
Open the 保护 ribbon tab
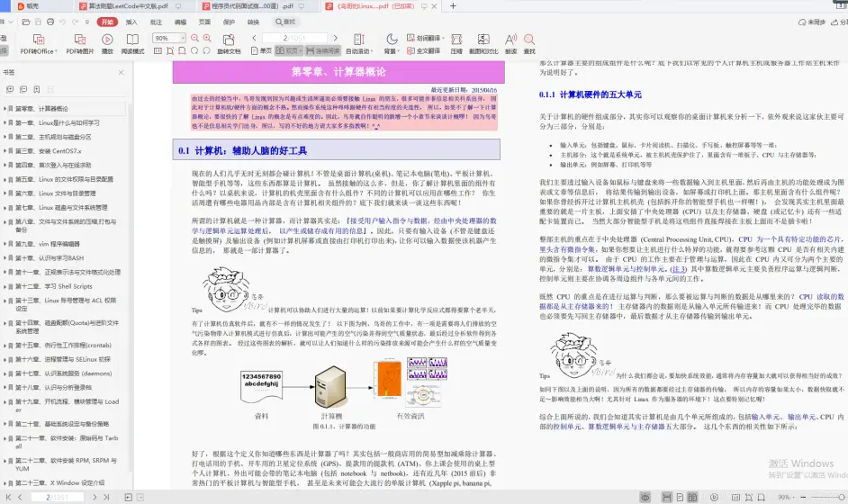pyautogui.click(x=229, y=22)
